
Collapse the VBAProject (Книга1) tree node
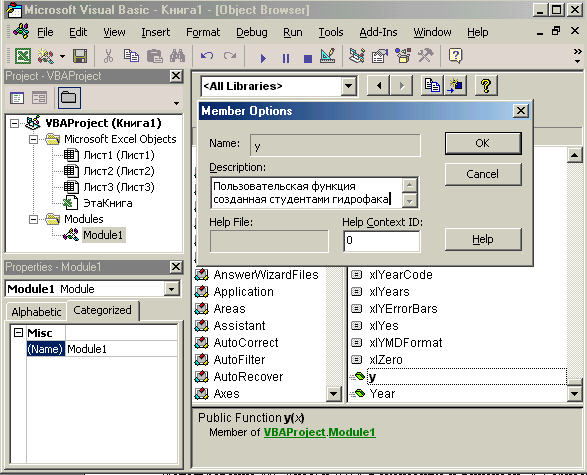point(14,123)
